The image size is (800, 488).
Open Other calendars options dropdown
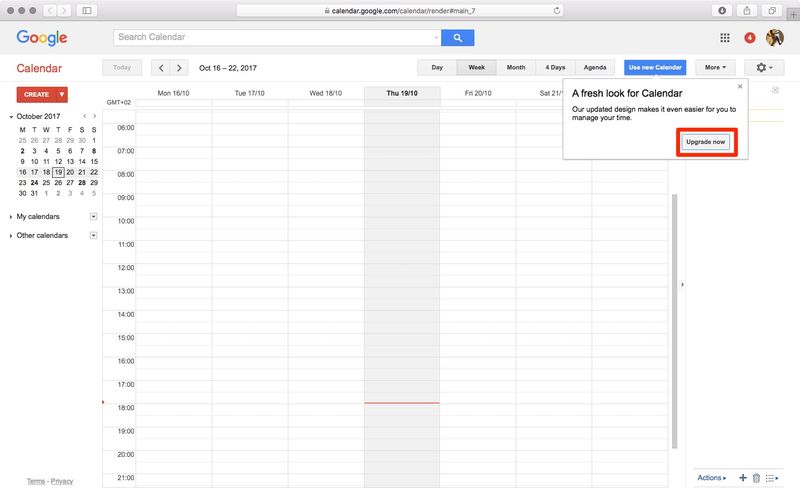pyautogui.click(x=93, y=235)
